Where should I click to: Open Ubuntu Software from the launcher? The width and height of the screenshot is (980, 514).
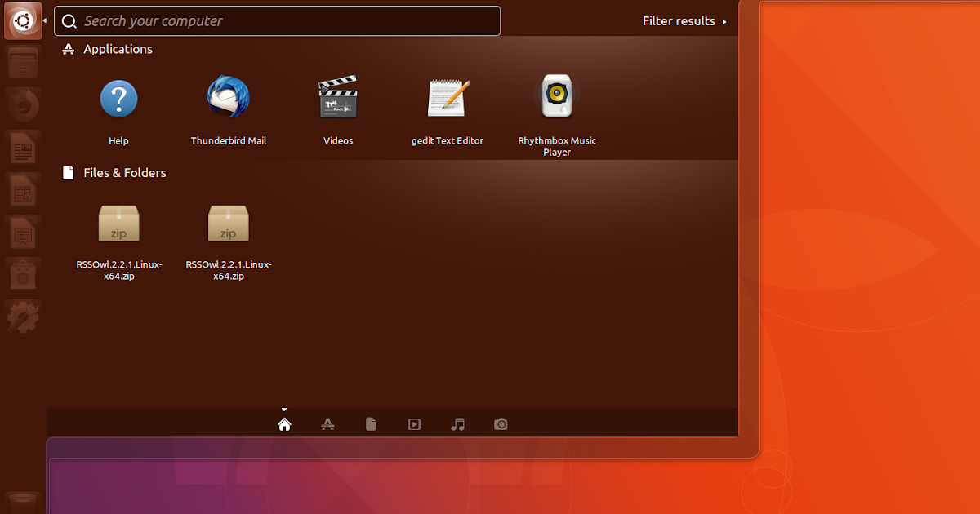tap(23, 275)
